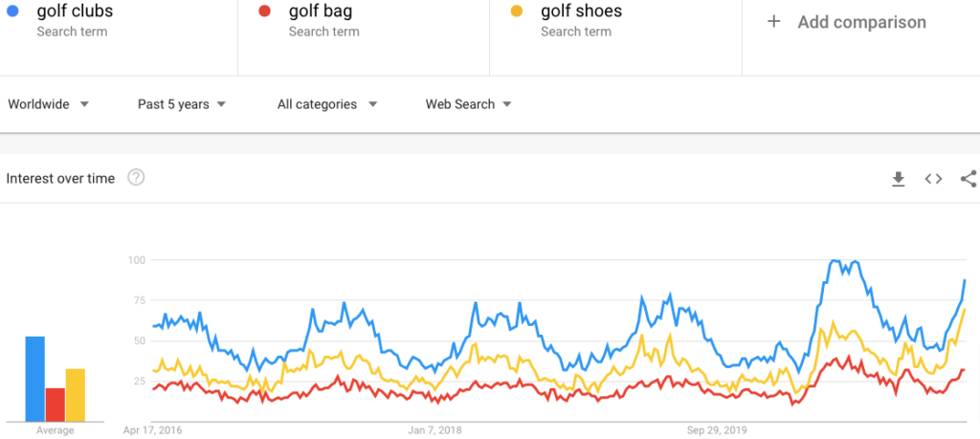Open the embed code icon

(x=933, y=179)
